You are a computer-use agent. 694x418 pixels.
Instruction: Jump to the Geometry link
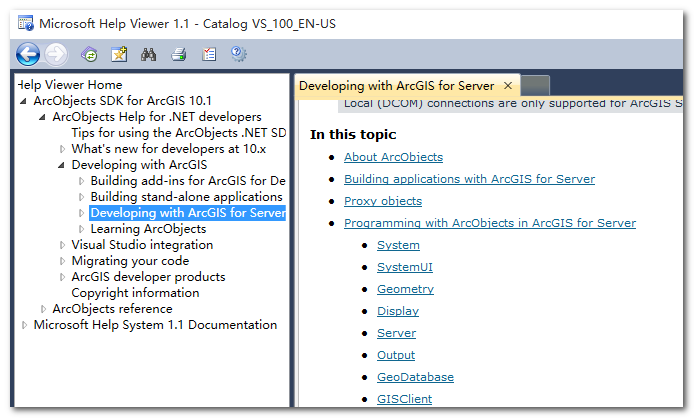click(405, 289)
